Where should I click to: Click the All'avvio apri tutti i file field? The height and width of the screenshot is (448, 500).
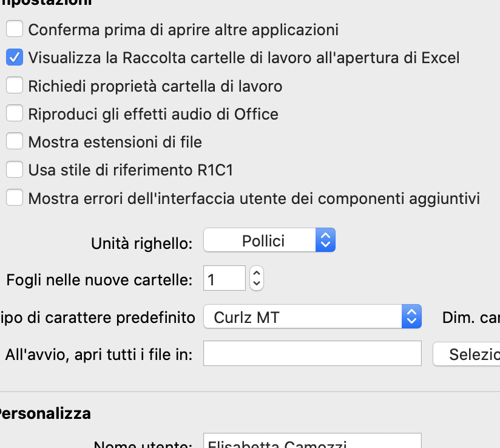pos(312,353)
